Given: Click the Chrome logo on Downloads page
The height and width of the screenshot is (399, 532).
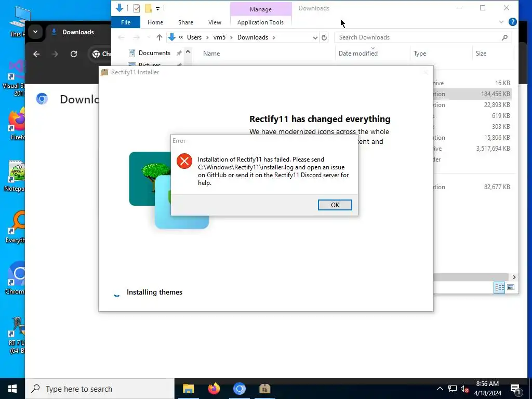Looking at the screenshot, I should tap(42, 99).
